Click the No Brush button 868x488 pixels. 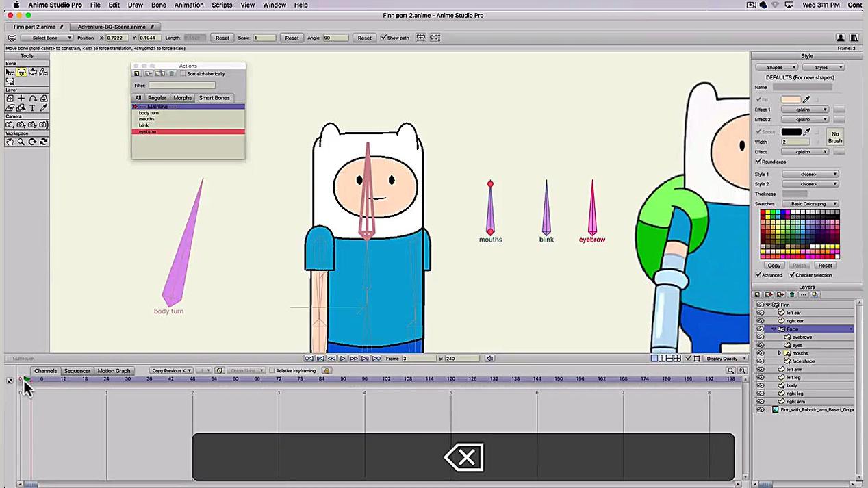834,137
